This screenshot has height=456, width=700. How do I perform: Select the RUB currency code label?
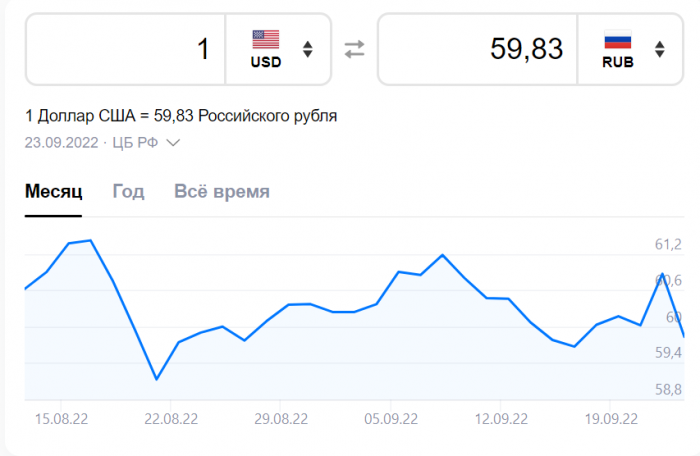click(618, 62)
